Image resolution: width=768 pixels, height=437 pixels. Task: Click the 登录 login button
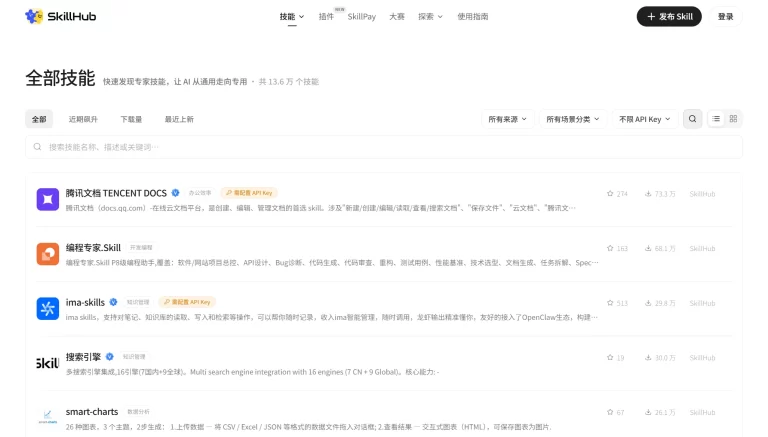pos(725,17)
